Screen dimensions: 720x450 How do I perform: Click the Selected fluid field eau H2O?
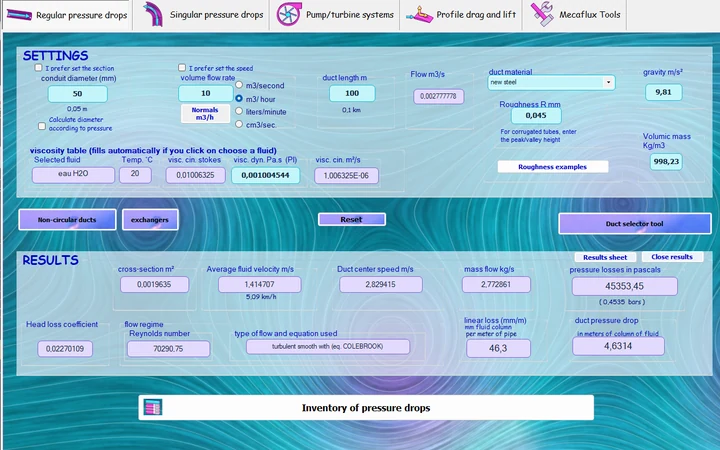click(73, 175)
